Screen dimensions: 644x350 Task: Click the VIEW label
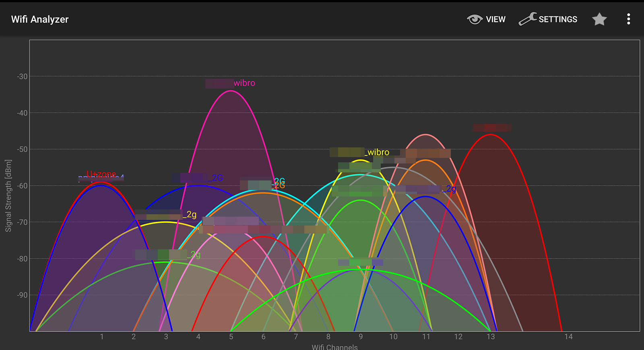click(x=495, y=19)
